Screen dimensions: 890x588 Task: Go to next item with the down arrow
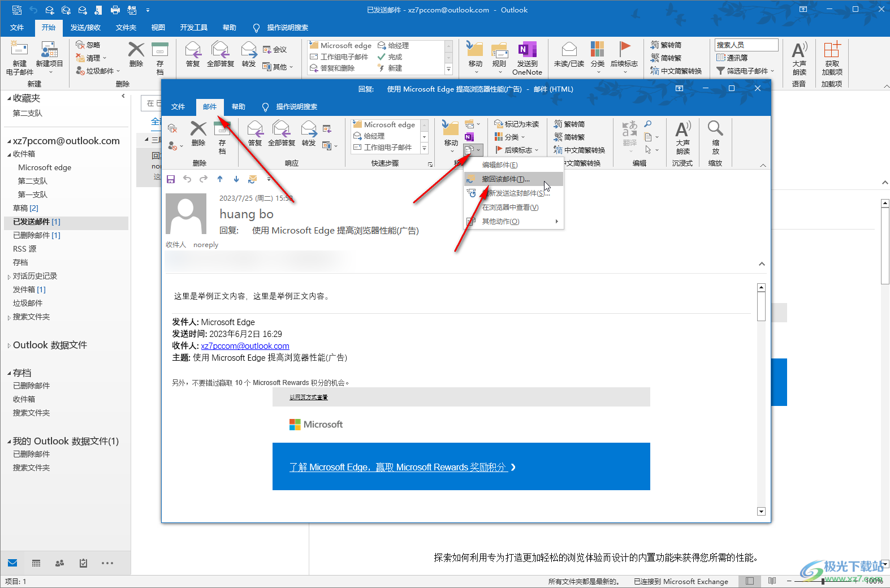(x=236, y=179)
